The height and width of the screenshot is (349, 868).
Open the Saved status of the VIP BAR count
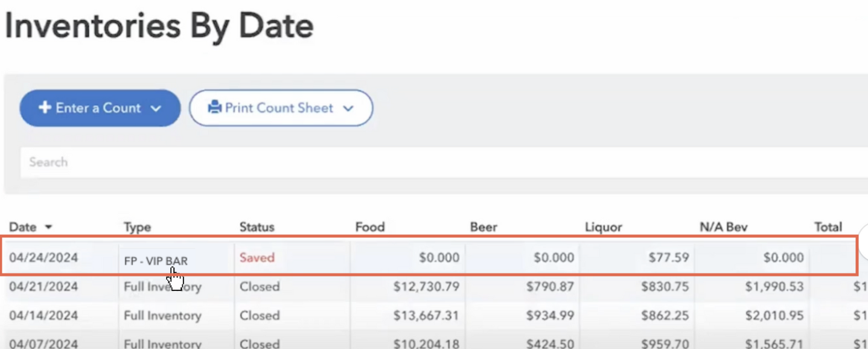tap(257, 257)
